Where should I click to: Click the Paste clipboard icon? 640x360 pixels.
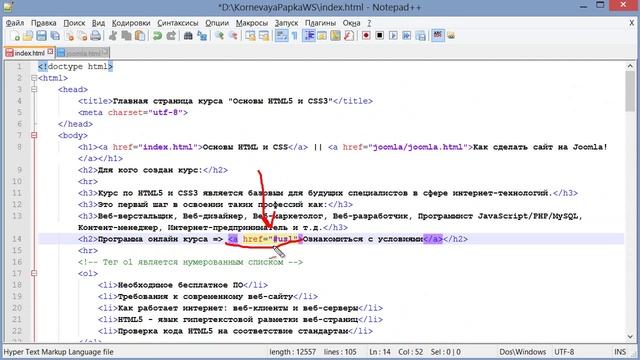[x=140, y=36]
